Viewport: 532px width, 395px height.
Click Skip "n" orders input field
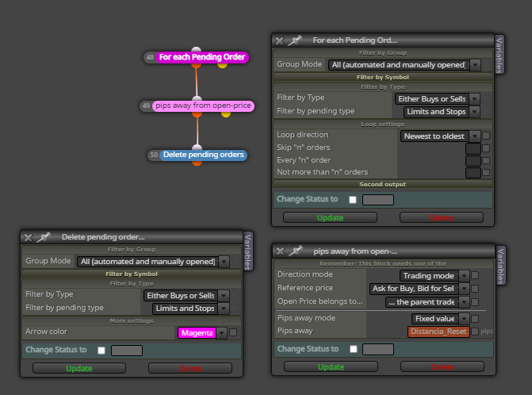point(473,148)
